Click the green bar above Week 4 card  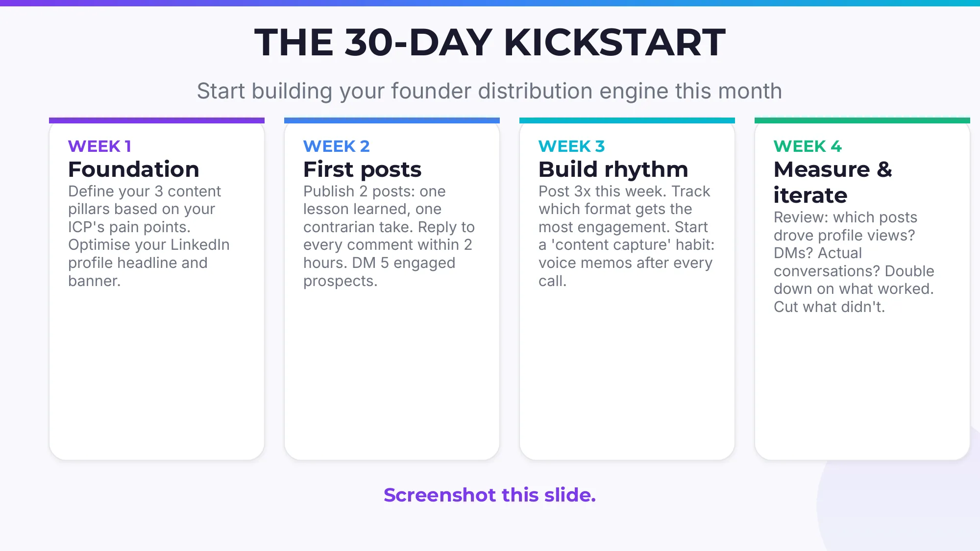point(862,120)
